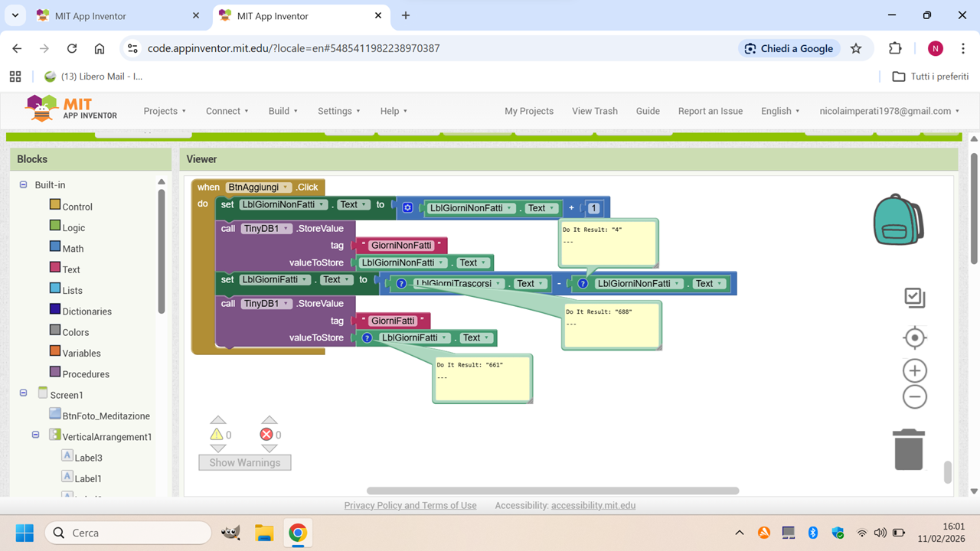Select the Colors block category
980x551 pixels.
point(75,332)
